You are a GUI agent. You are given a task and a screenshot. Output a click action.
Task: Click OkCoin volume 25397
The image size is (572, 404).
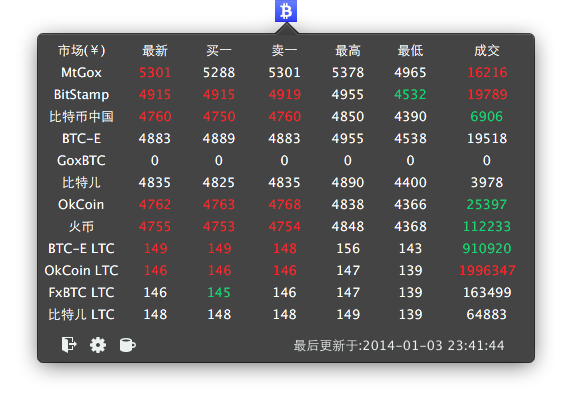click(x=487, y=204)
